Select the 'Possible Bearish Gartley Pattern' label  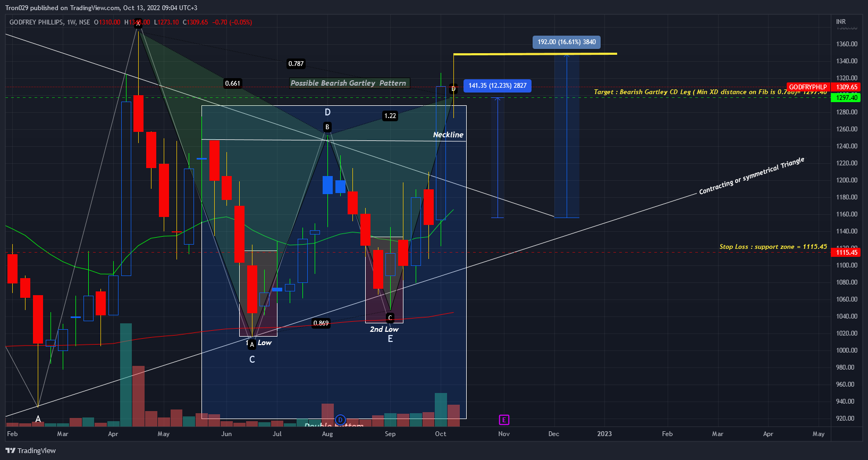(x=349, y=83)
